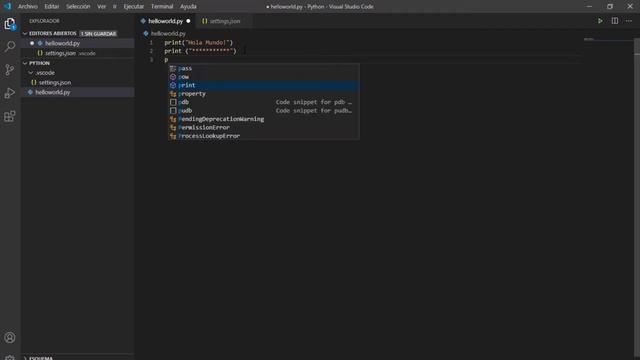Choose 'pudb' snippet suggestion
The image size is (640, 360).
(x=264, y=111)
